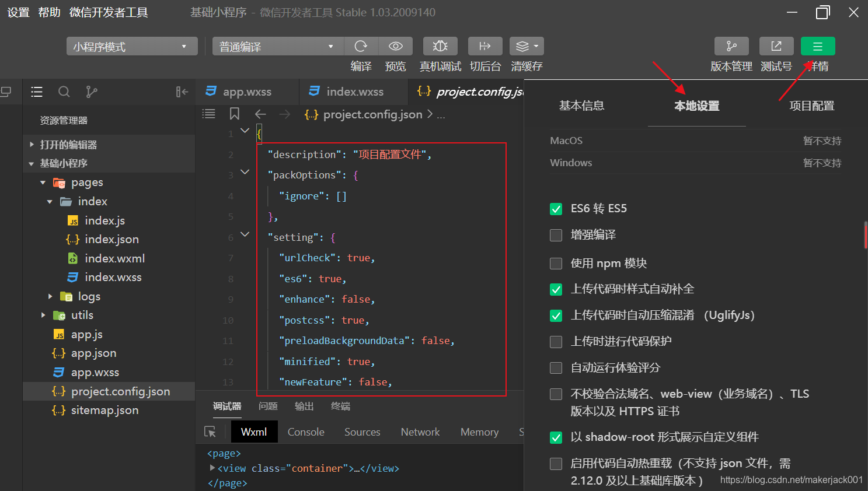Switch to the 问题 panel tab
Image resolution: width=868 pixels, height=491 pixels.
(268, 406)
